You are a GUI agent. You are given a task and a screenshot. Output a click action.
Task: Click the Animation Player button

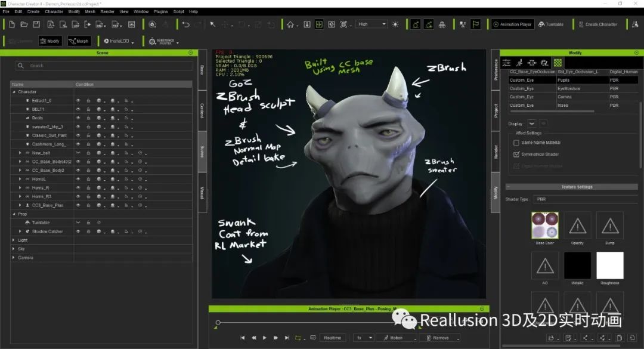coord(512,24)
